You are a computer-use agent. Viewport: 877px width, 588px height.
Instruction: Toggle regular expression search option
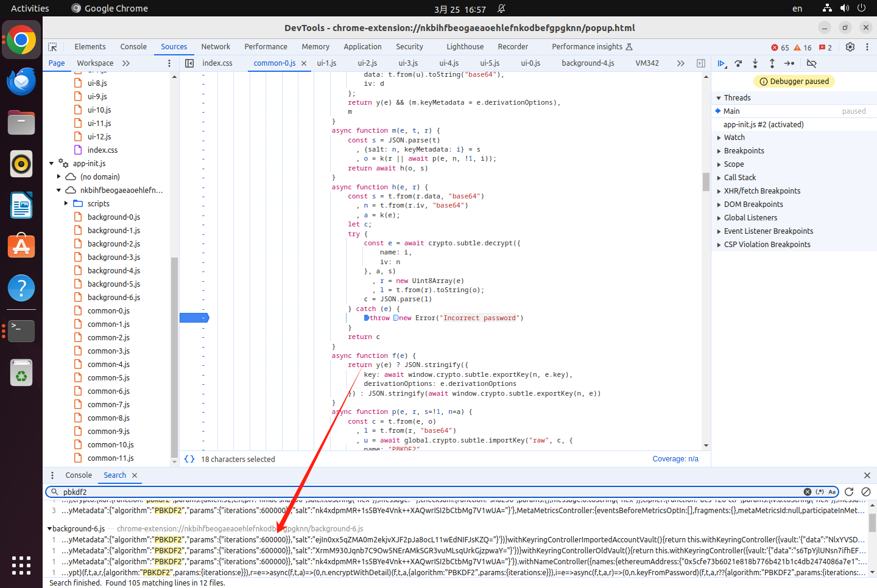click(x=820, y=492)
